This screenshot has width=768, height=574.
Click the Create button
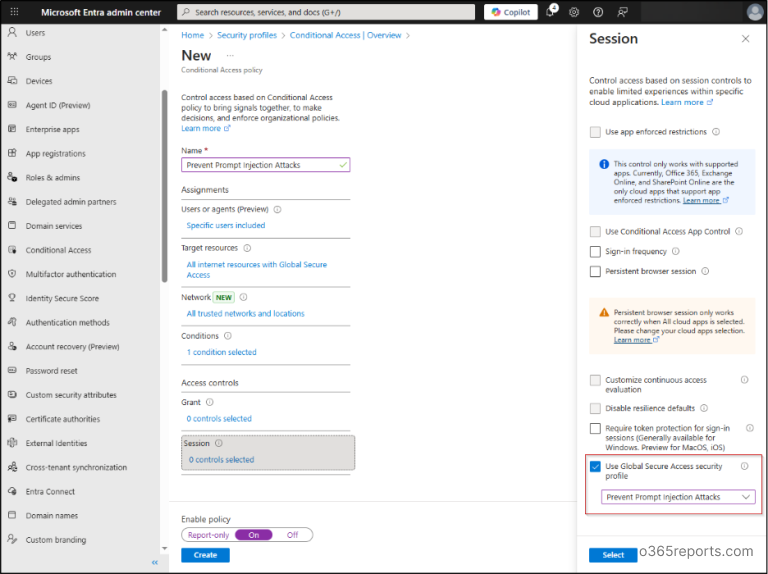[205, 555]
